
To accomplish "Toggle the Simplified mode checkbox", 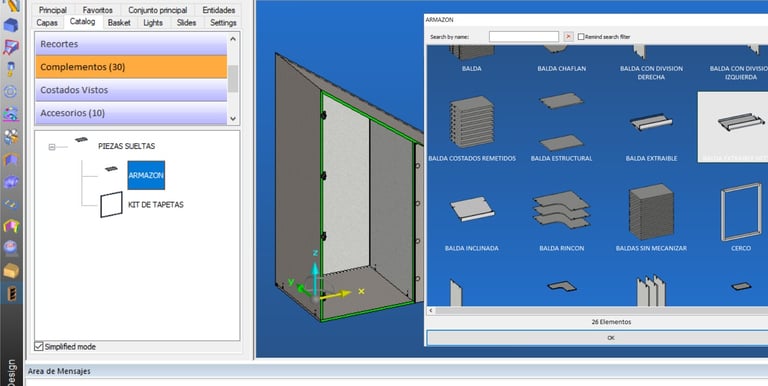I will point(39,346).
